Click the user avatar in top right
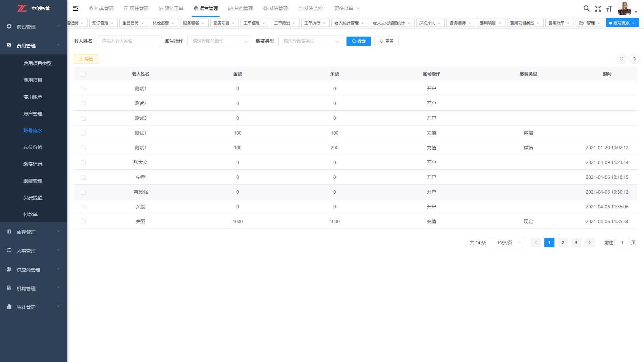This screenshot has height=362, width=644. 624,8
